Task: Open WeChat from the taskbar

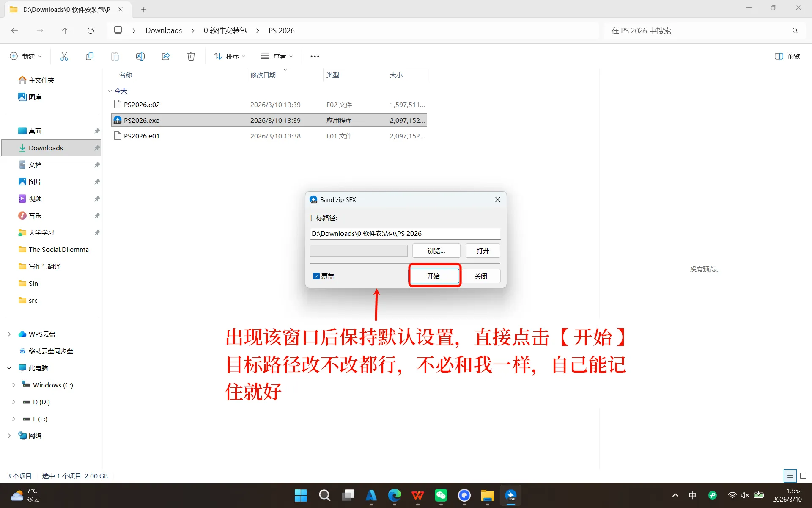Action: tap(441, 495)
